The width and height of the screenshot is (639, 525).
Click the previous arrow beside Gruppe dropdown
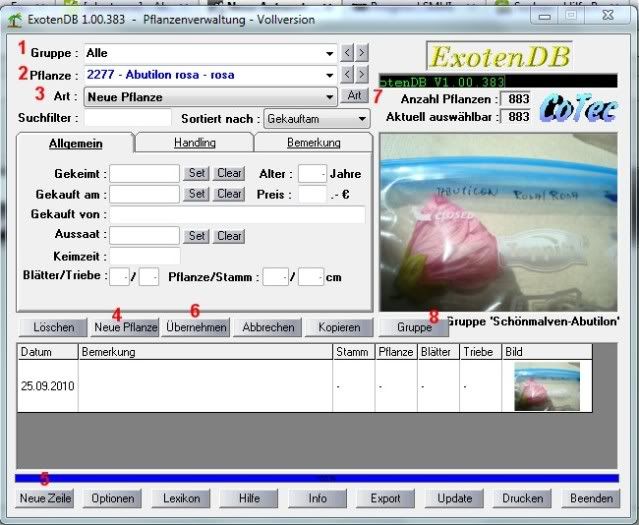pyautogui.click(x=347, y=52)
